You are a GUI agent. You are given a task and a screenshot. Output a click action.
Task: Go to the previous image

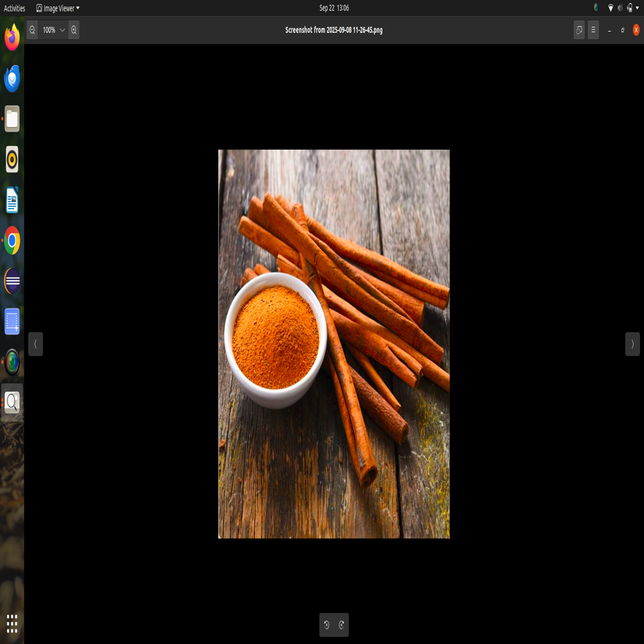click(x=35, y=344)
